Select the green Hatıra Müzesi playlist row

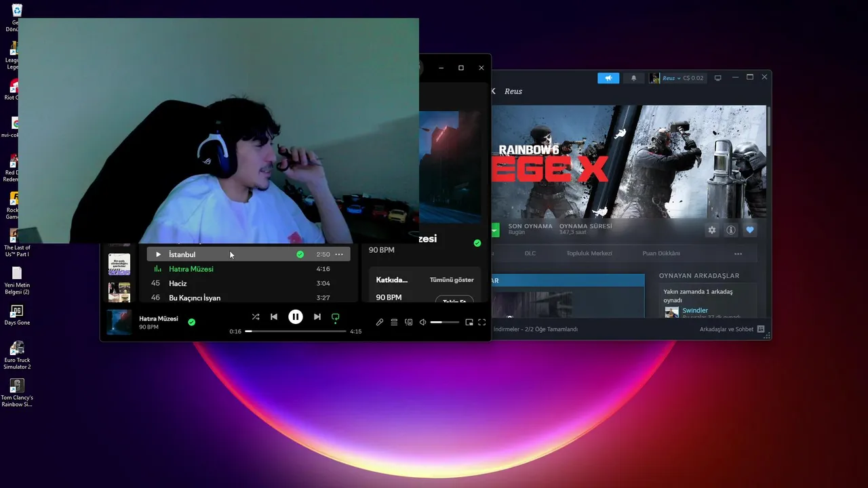click(248, 269)
